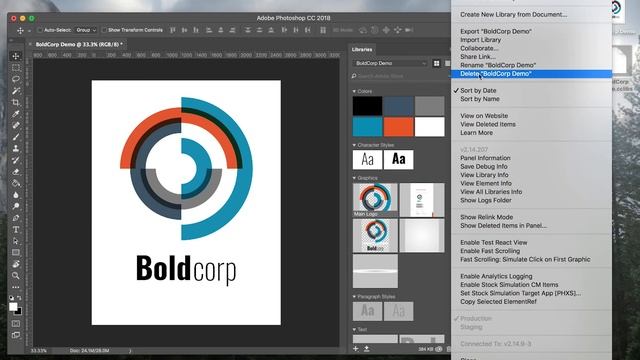Select the Type tool
640x360 pixels.
click(x=16, y=229)
